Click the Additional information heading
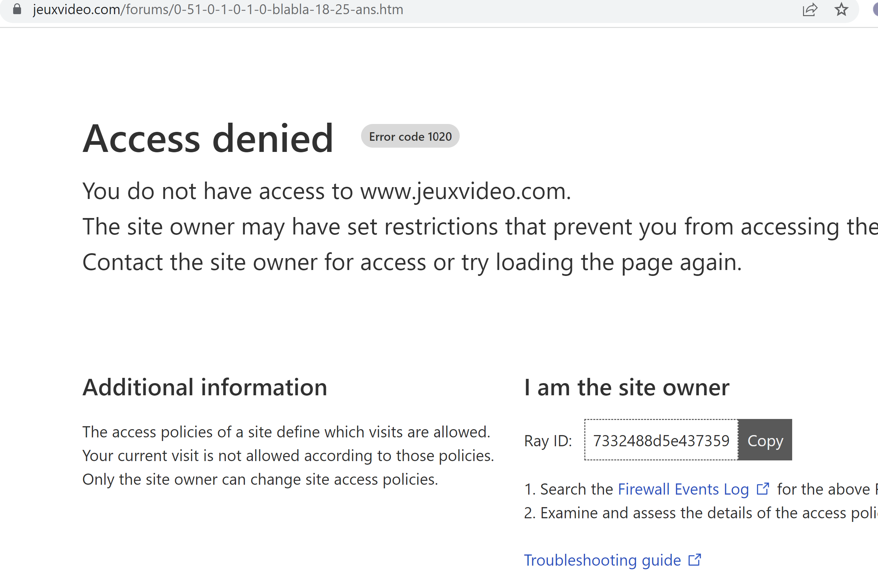 pos(205,387)
